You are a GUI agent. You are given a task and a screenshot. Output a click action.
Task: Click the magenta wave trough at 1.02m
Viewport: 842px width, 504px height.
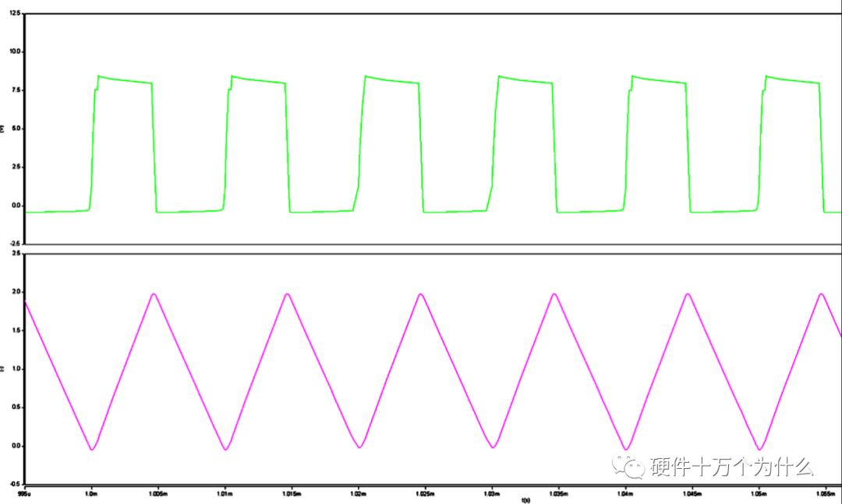coord(359,447)
